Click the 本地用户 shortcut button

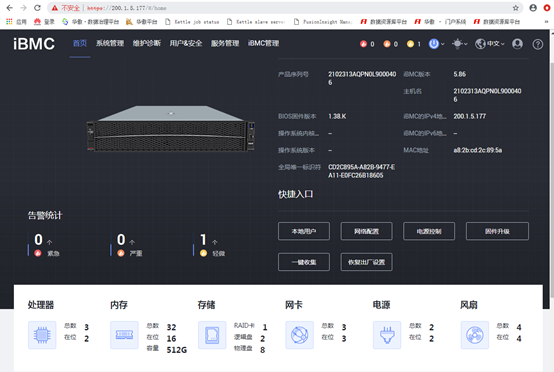[304, 231]
